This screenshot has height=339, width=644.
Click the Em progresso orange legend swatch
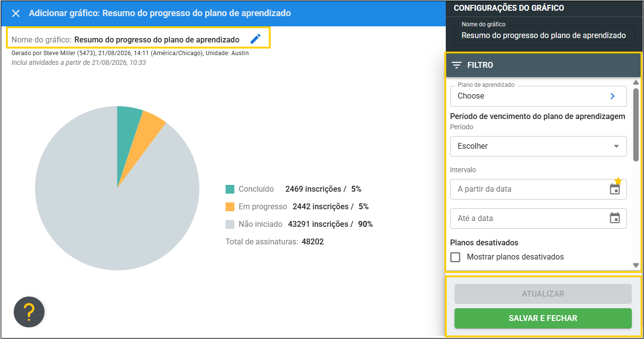(x=230, y=207)
